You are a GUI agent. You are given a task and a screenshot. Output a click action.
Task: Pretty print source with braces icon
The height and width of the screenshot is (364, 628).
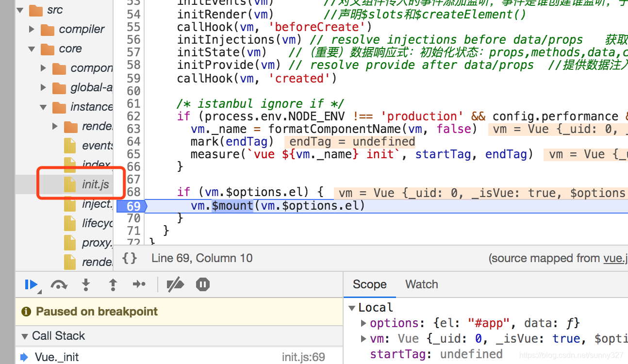[x=130, y=258]
